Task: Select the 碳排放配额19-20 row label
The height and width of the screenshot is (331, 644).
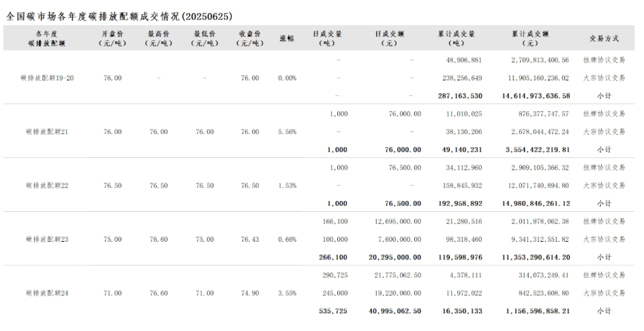Action: point(47,78)
